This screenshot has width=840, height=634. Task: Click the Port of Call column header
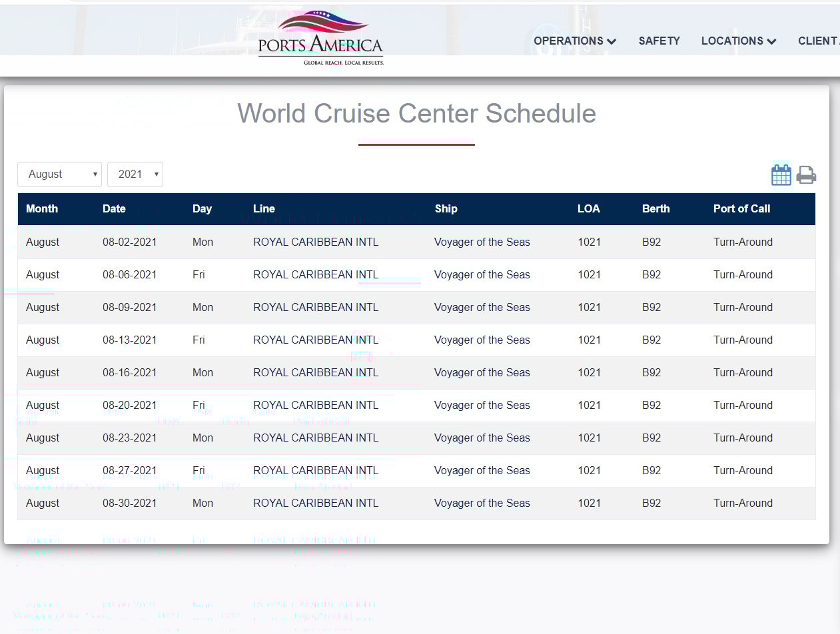click(741, 208)
